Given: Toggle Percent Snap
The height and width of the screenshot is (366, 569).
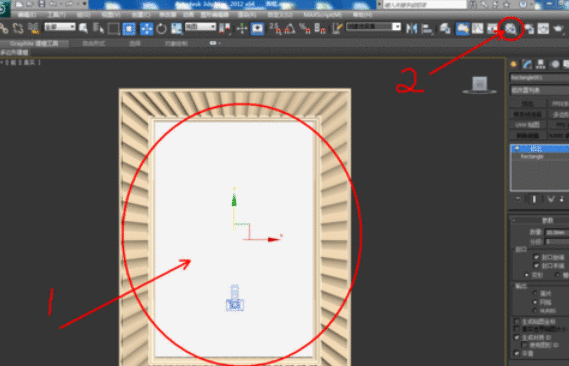Looking at the screenshot, I should [x=304, y=28].
